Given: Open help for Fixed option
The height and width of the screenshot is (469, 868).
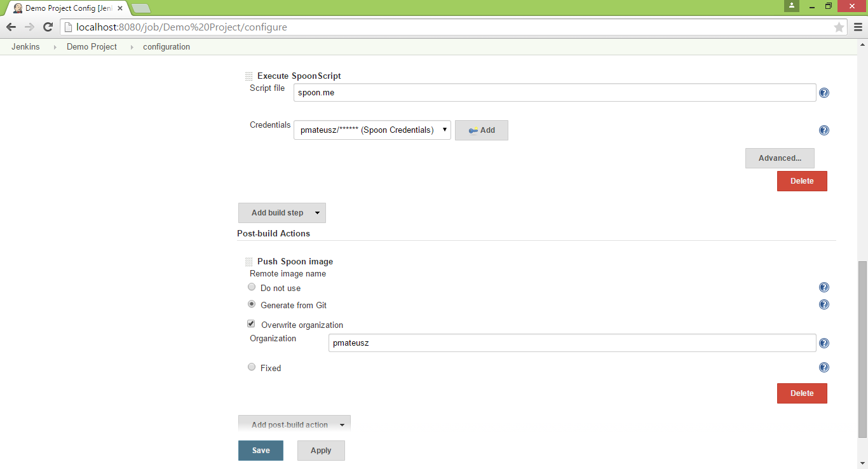Looking at the screenshot, I should pyautogui.click(x=824, y=367).
